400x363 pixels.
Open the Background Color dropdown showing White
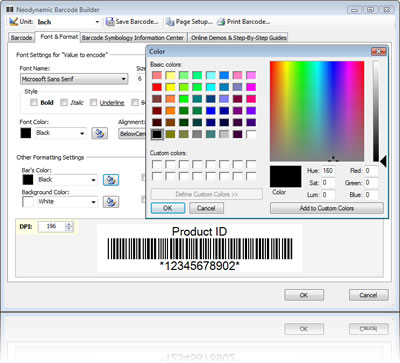tap(93, 202)
